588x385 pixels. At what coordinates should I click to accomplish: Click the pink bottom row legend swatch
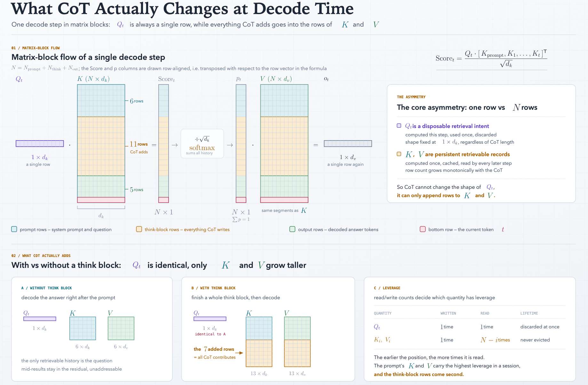(x=423, y=229)
